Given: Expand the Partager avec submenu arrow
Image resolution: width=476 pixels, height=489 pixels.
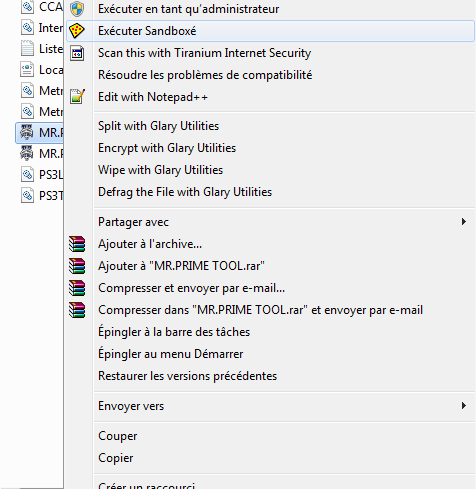Looking at the screenshot, I should (x=463, y=222).
